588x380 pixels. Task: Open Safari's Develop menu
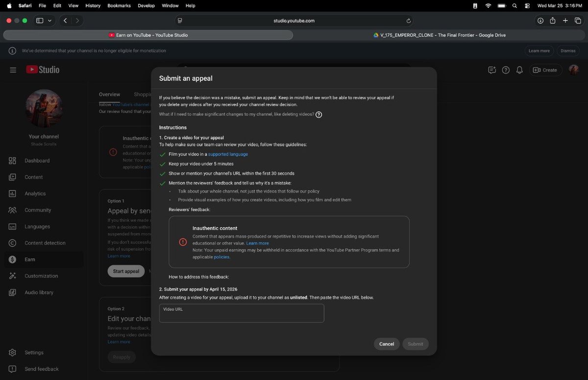(x=146, y=6)
